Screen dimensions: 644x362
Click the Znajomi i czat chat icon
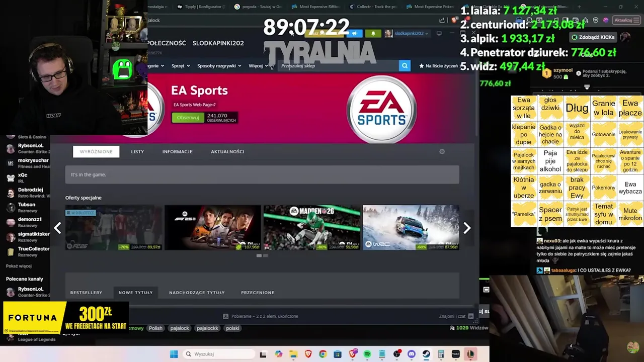pos(470,316)
